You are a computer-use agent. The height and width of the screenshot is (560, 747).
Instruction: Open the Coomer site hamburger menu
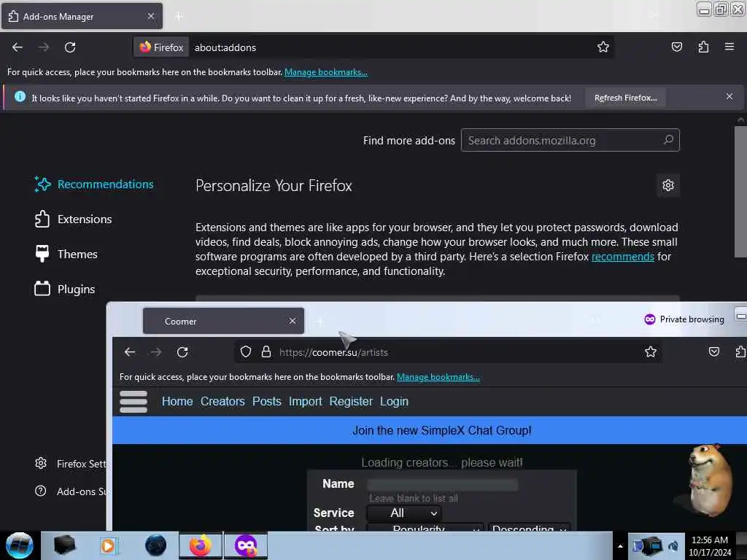(x=133, y=402)
